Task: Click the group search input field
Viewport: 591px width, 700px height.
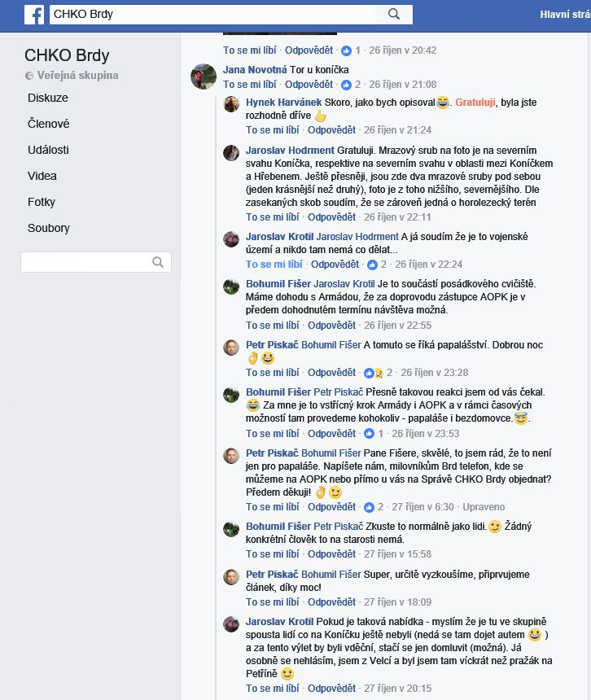Action: (85, 262)
